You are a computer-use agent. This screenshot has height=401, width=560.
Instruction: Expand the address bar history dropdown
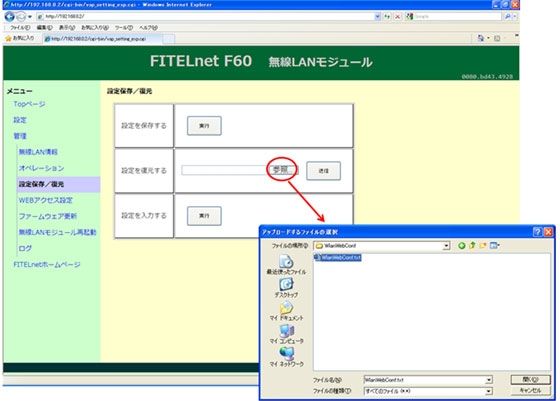click(378, 16)
